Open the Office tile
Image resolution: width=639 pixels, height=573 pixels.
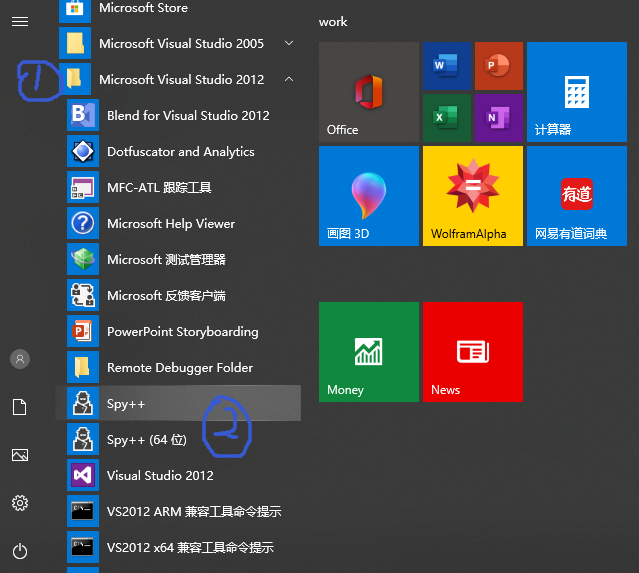coord(369,92)
